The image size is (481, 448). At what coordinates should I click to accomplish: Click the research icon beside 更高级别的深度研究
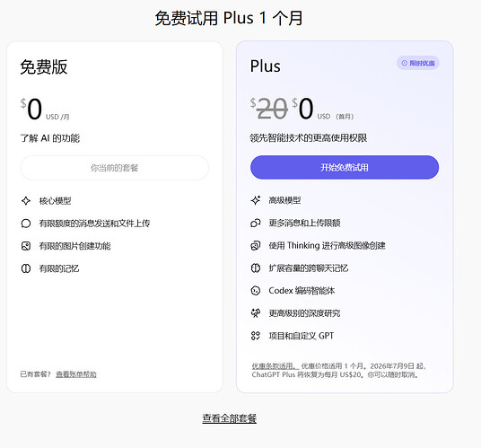(256, 313)
